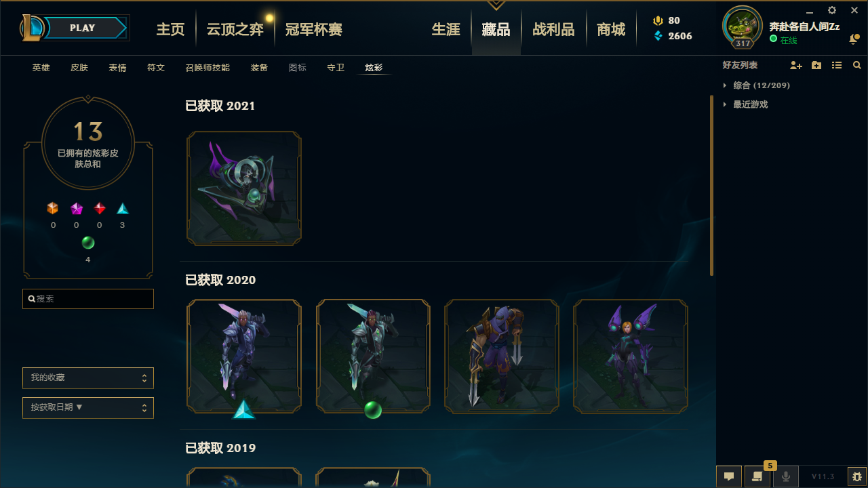
Task: Open the new friend folder icon
Action: click(816, 65)
